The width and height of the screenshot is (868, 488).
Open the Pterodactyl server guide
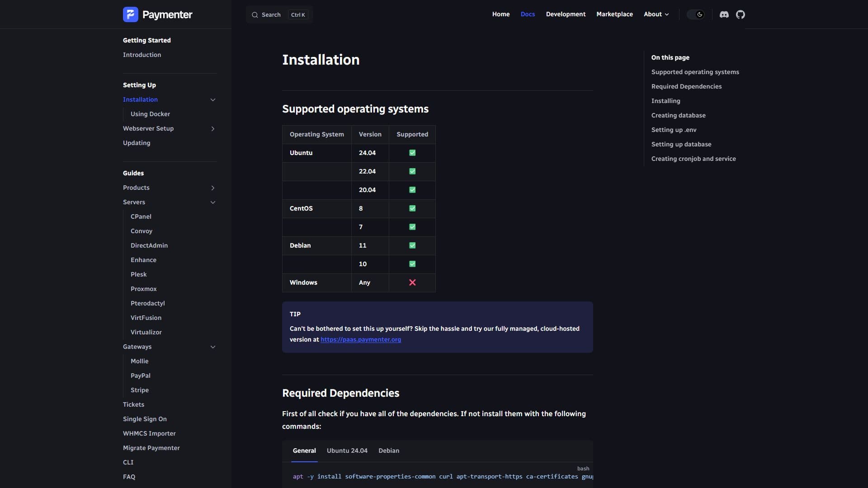(148, 304)
